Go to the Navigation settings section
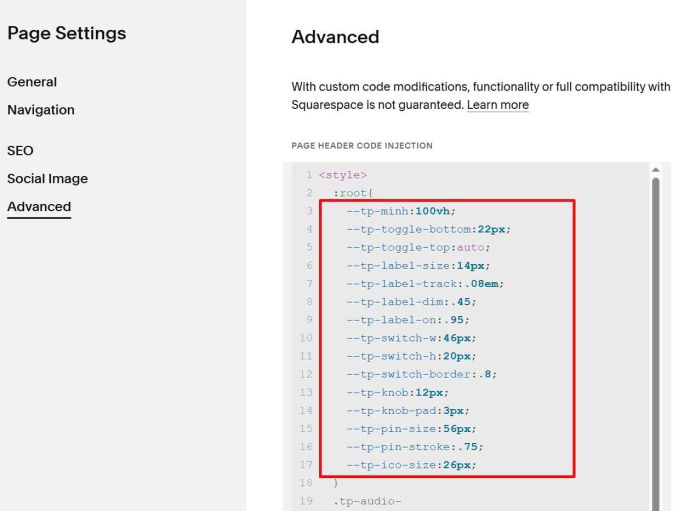Screen dimensions: 700x511 tap(41, 110)
